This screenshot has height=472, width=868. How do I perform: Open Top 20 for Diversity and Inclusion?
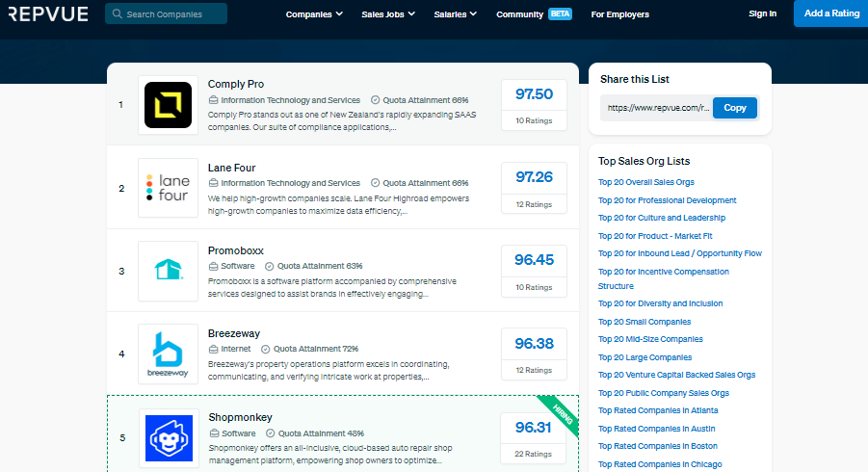pos(661,303)
